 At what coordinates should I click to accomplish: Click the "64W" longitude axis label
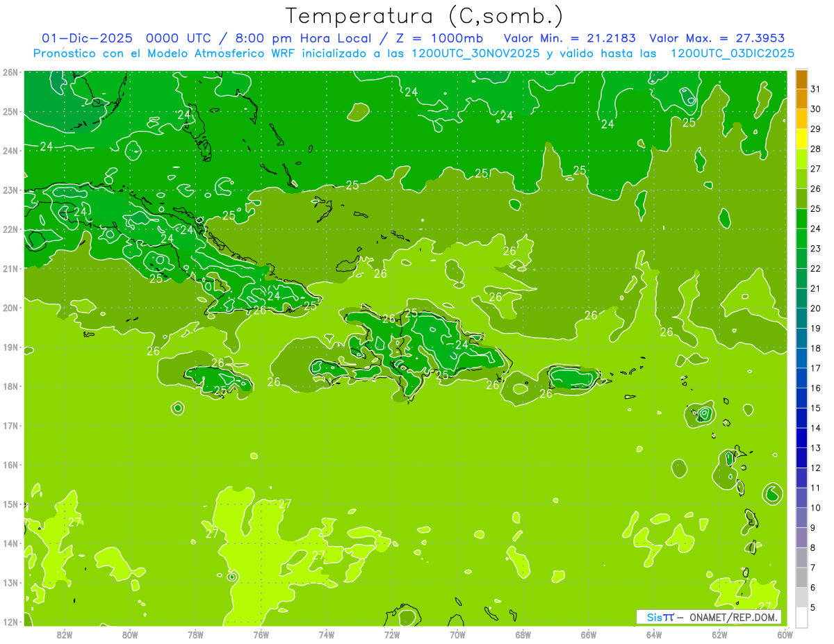pyautogui.click(x=654, y=634)
